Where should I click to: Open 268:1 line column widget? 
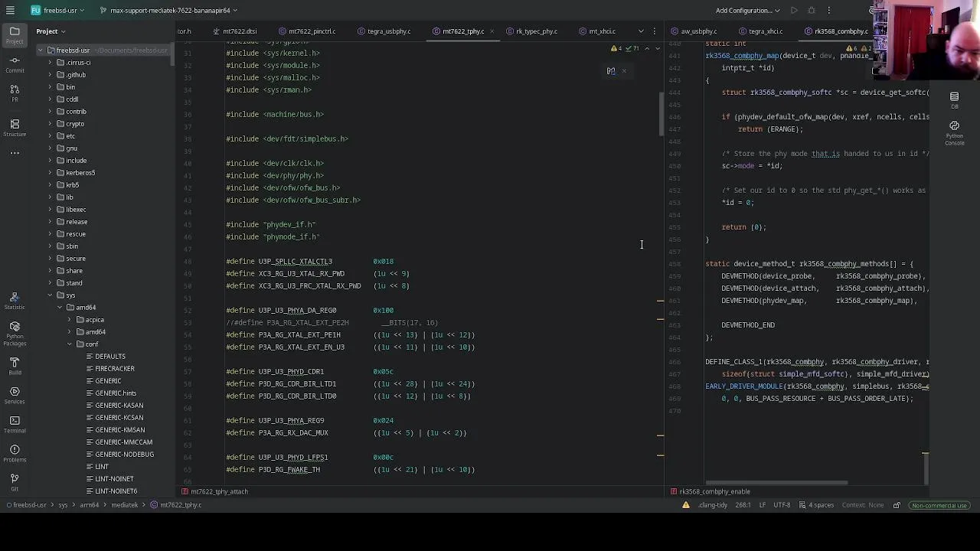click(x=743, y=505)
